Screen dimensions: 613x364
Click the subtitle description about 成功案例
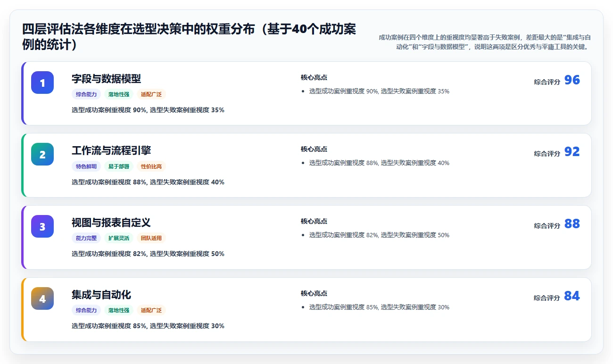(x=484, y=42)
